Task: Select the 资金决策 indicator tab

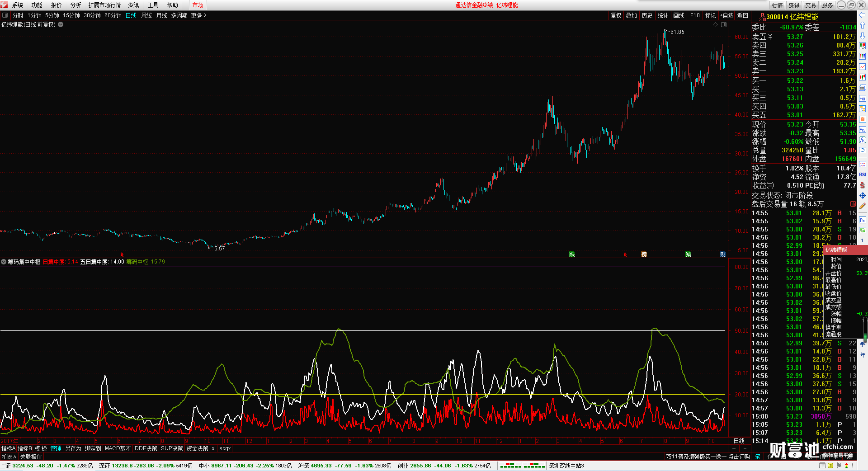Action: click(197, 448)
